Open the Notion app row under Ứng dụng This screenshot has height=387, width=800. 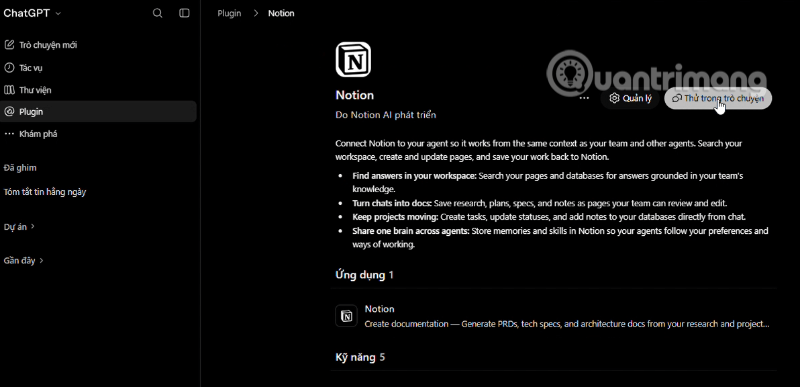(x=553, y=316)
